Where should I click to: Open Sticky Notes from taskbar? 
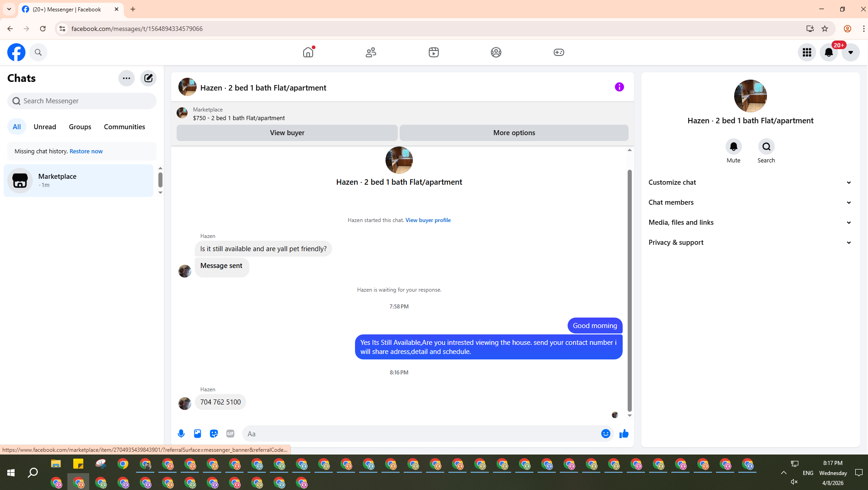click(x=78, y=464)
